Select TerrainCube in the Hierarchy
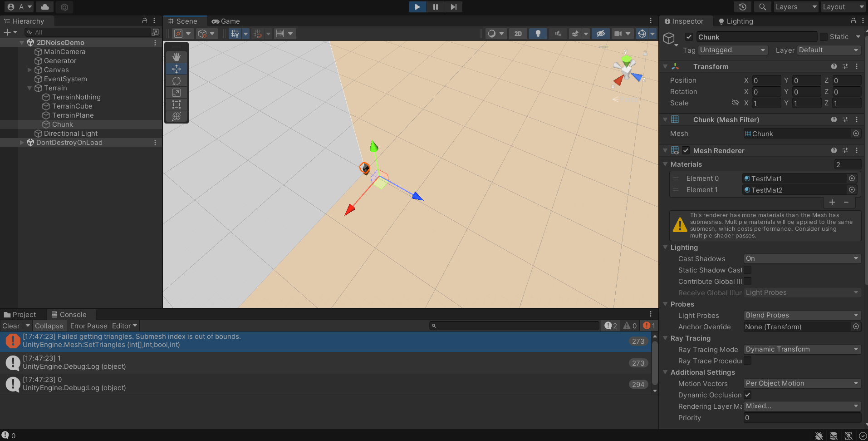 (x=73, y=106)
